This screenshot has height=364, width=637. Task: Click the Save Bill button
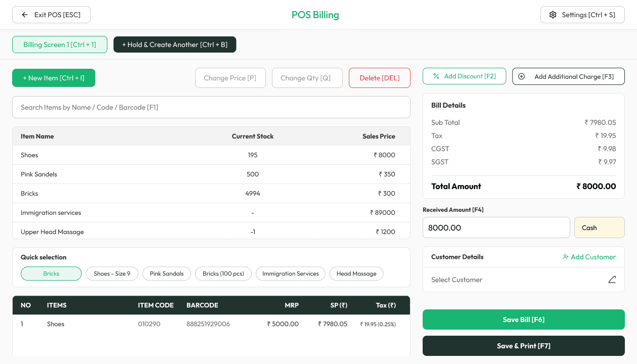coord(523,320)
